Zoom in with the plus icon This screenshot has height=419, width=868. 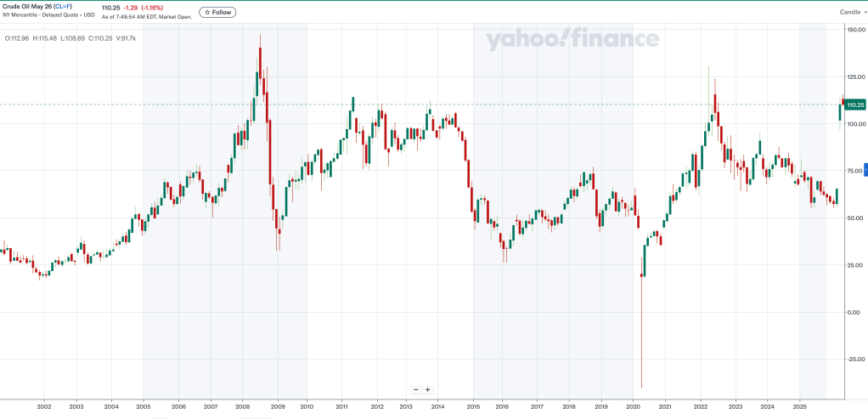coord(427,389)
